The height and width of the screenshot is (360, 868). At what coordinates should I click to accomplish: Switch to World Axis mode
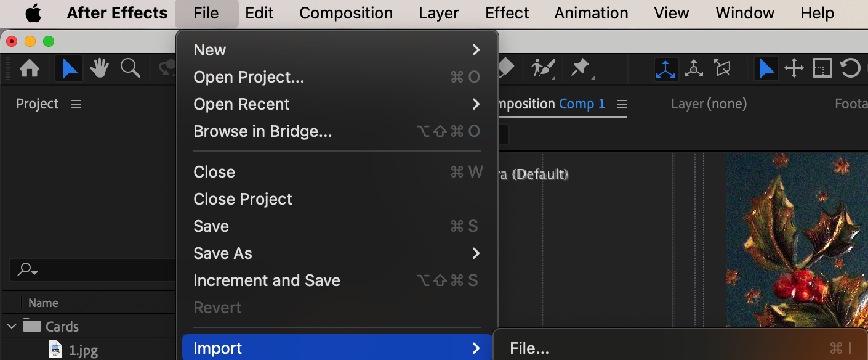tap(694, 68)
